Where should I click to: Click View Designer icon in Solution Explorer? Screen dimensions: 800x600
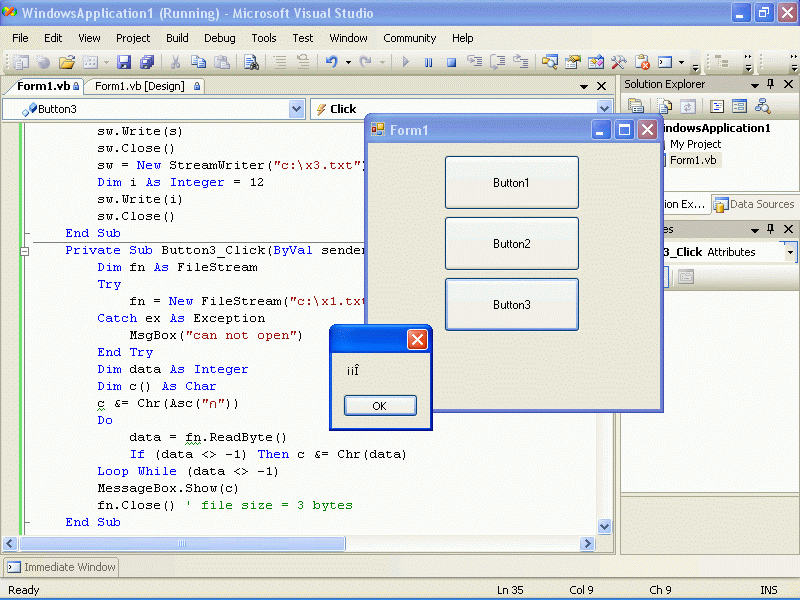click(x=739, y=106)
